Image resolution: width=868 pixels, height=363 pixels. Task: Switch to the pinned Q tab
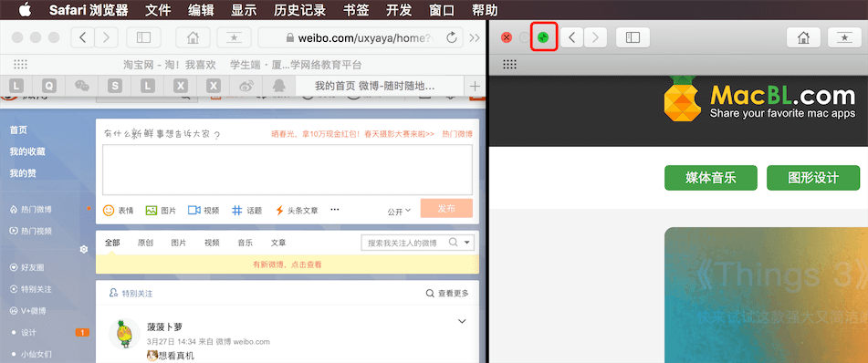[50, 86]
